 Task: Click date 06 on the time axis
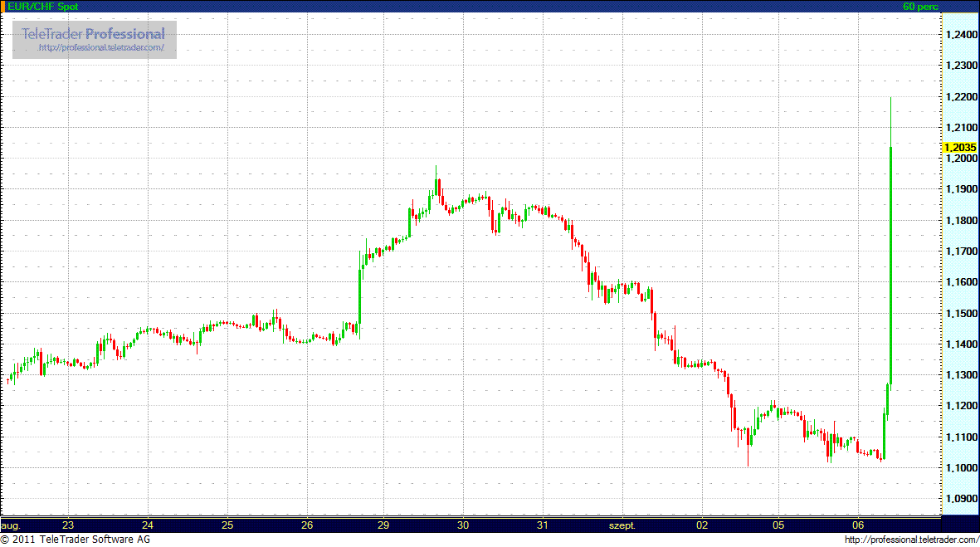(x=858, y=525)
